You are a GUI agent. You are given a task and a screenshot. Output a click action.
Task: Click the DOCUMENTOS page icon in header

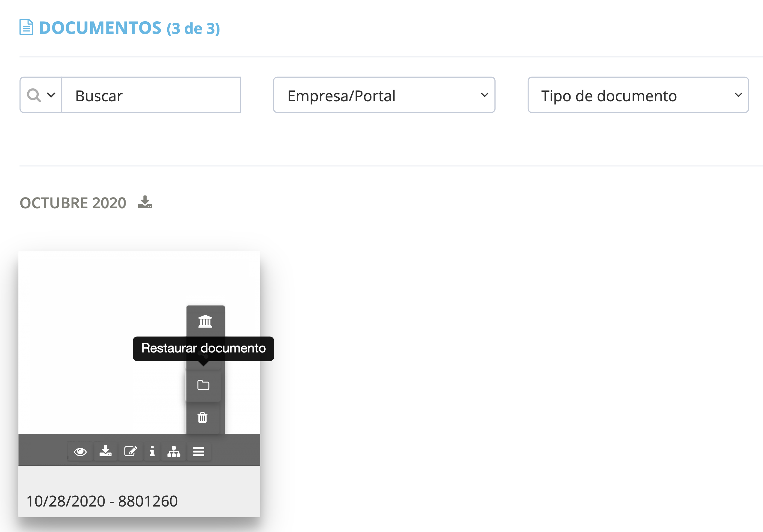click(26, 27)
